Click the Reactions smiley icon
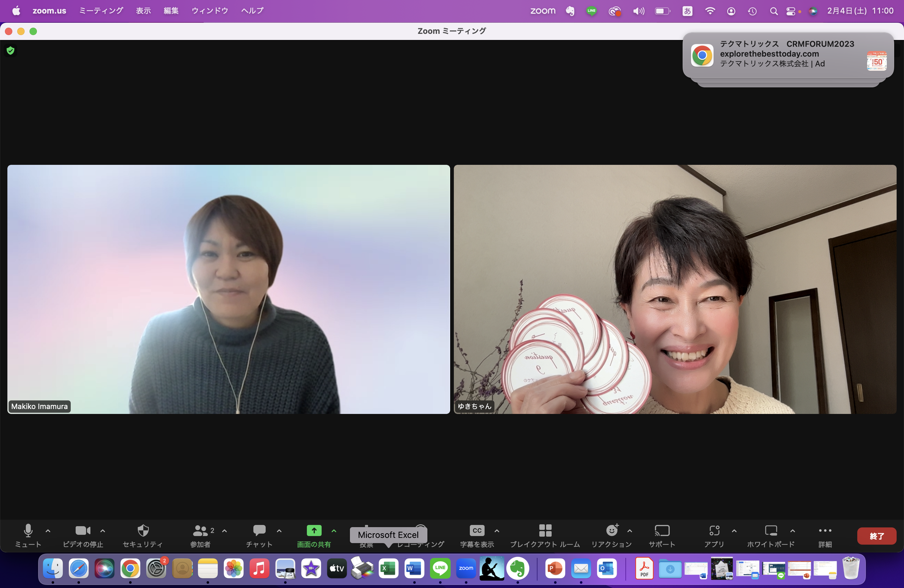The height and width of the screenshot is (588, 904). (612, 530)
